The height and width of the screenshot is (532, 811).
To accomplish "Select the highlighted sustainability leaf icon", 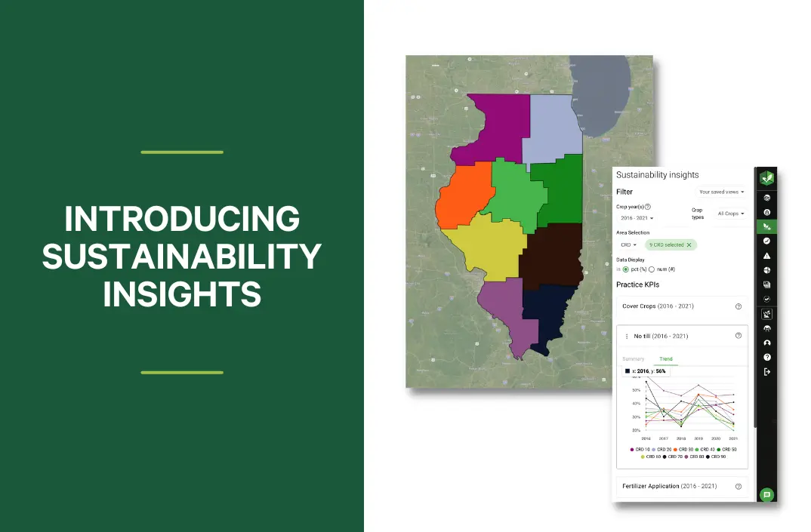I will click(x=766, y=226).
